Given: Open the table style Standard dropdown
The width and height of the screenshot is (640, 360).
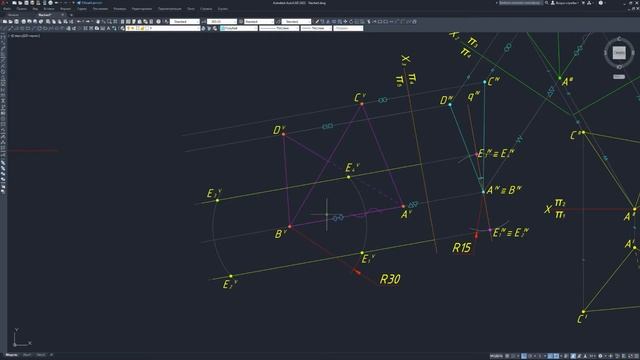Looking at the screenshot, I should click(x=259, y=22).
